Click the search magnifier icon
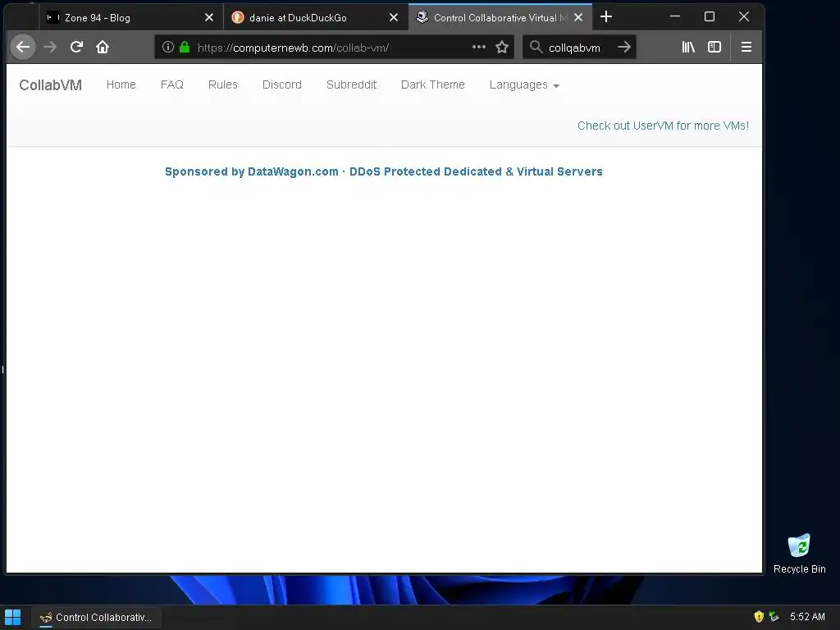The width and height of the screenshot is (840, 630). 536,47
